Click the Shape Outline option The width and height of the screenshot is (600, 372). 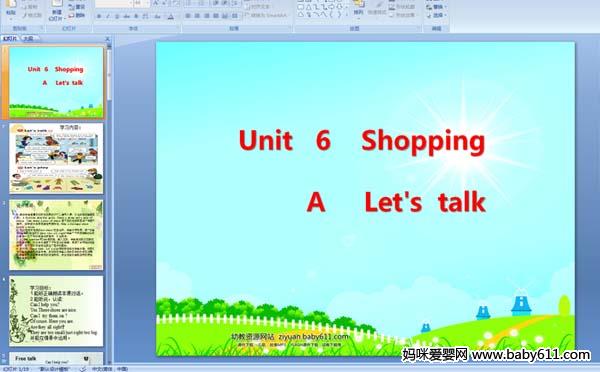point(402,7)
